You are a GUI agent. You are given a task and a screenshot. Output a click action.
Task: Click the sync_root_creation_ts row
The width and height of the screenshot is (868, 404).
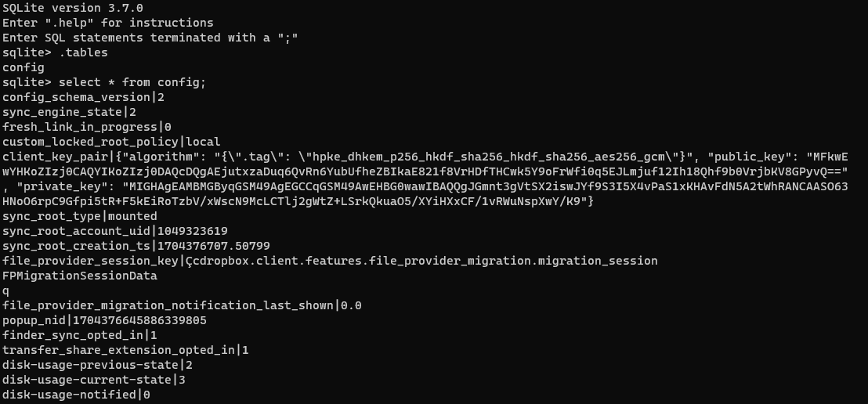click(x=136, y=246)
